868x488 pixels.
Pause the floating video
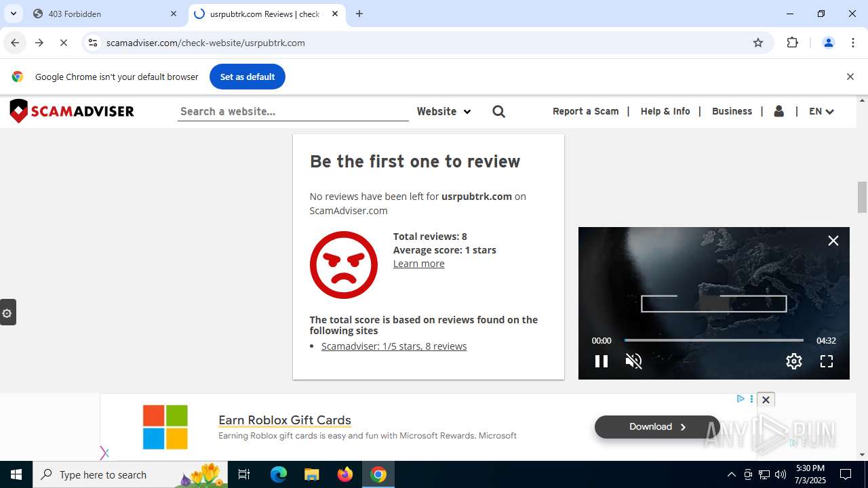(601, 361)
